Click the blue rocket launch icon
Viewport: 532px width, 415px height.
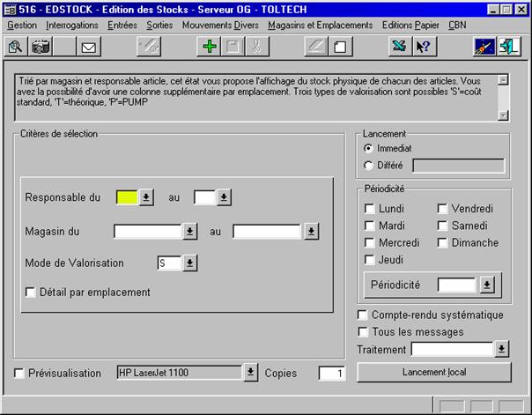click(484, 47)
